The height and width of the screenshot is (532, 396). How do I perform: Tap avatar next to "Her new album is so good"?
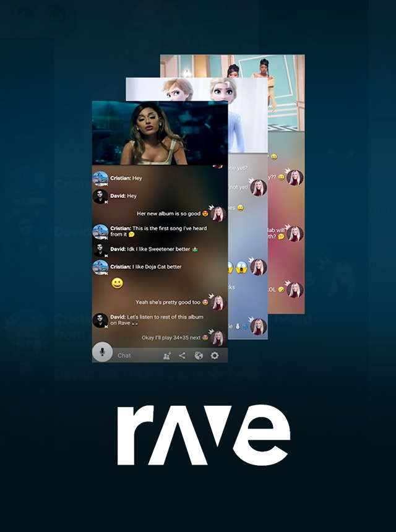click(218, 214)
